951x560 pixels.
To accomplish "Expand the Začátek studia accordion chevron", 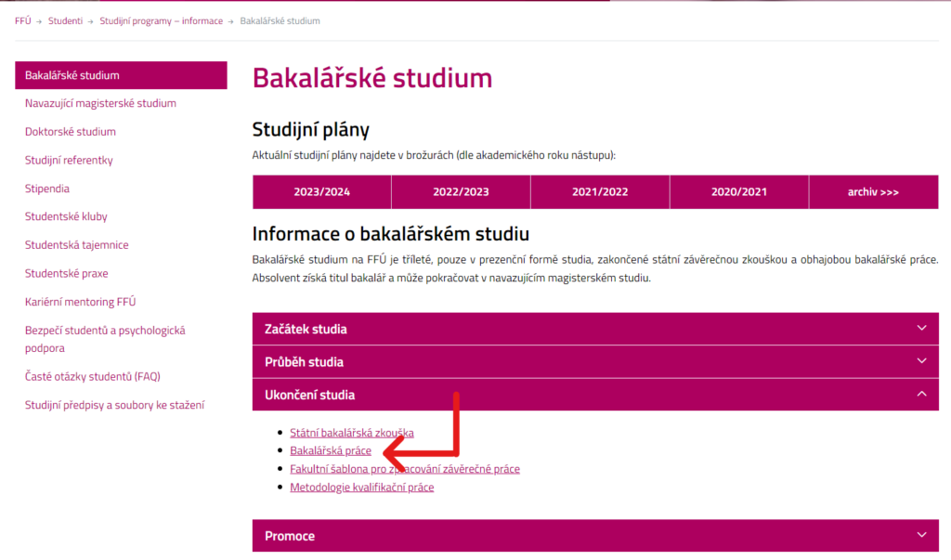I will coord(921,328).
